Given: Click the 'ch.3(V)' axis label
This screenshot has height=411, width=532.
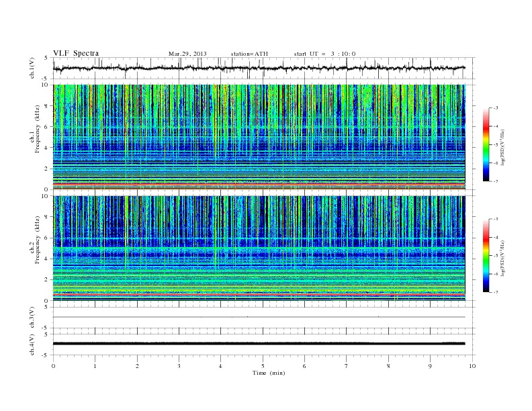Looking at the screenshot, I should [x=32, y=318].
